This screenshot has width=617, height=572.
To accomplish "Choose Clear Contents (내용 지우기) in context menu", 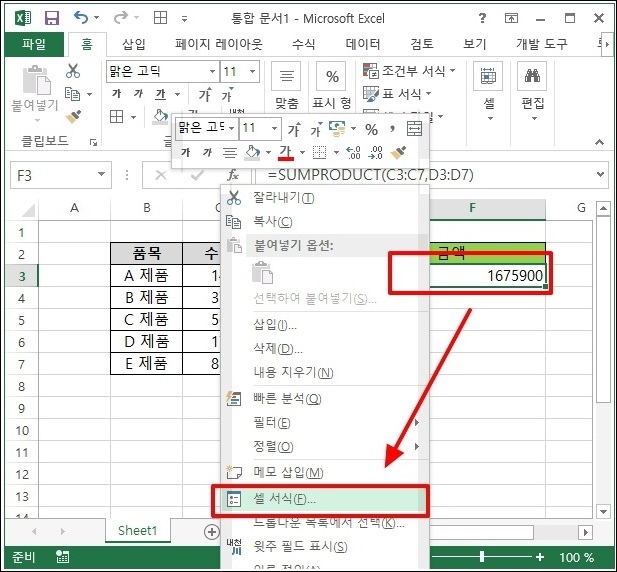I will (x=325, y=372).
